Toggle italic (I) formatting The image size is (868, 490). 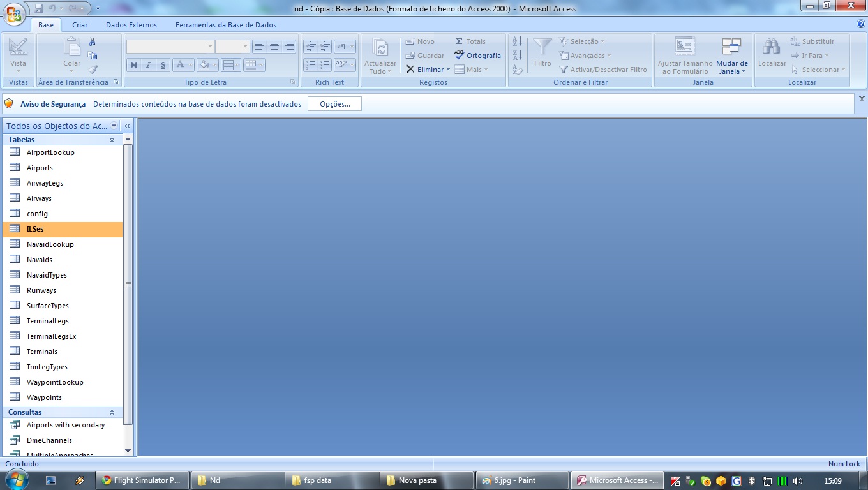pyautogui.click(x=149, y=65)
